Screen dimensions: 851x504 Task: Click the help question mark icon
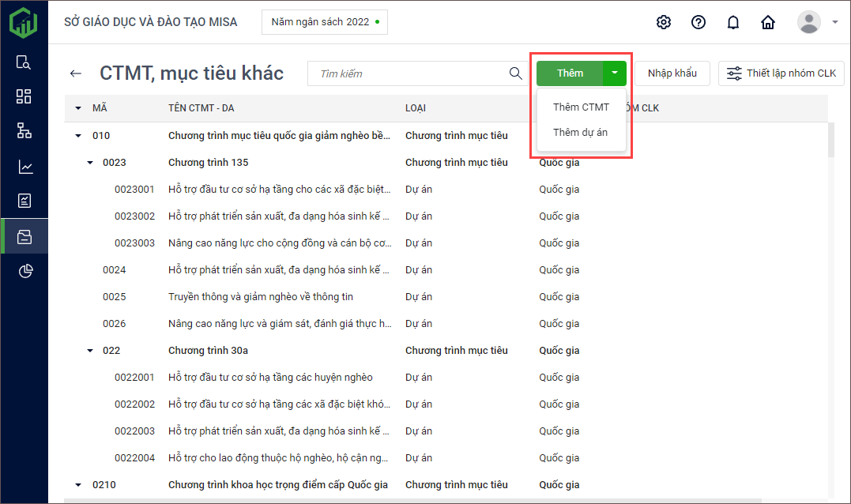(698, 22)
